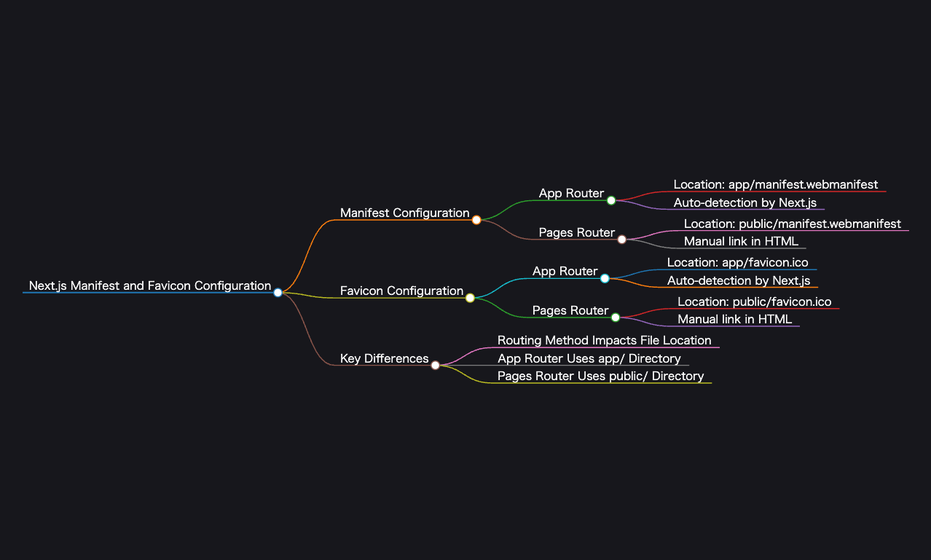
Task: Collapse the Favicon Configuration node circle
Action: coord(470,298)
